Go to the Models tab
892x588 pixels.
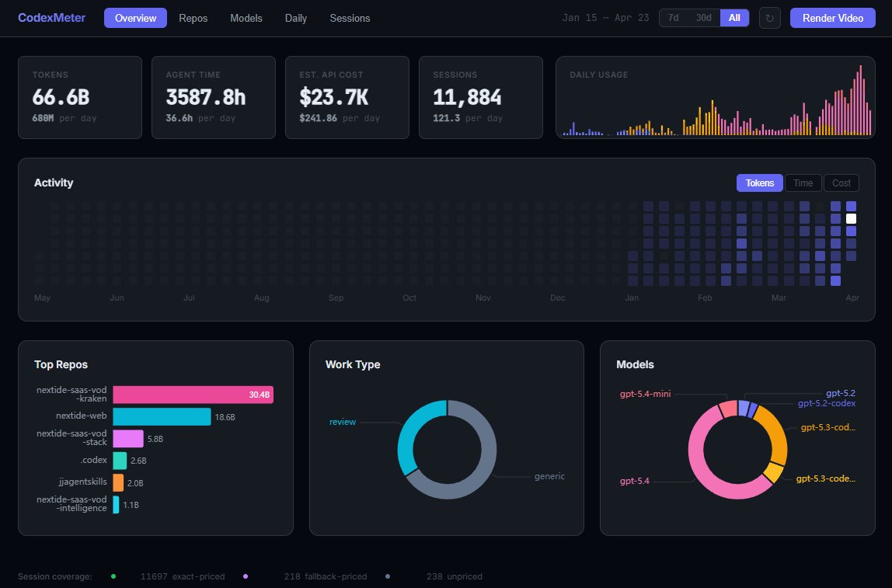pos(246,18)
